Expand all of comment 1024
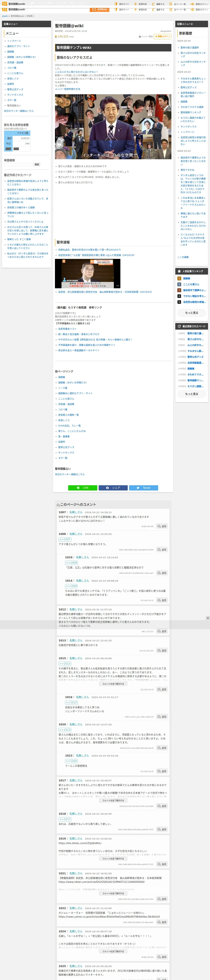 pyautogui.click(x=113, y=951)
